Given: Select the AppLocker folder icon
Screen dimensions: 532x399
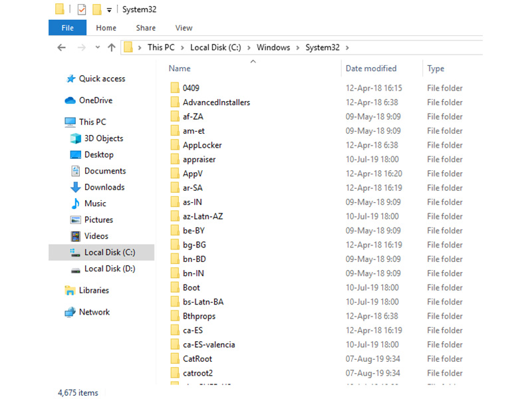Looking at the screenshot, I should (x=175, y=145).
